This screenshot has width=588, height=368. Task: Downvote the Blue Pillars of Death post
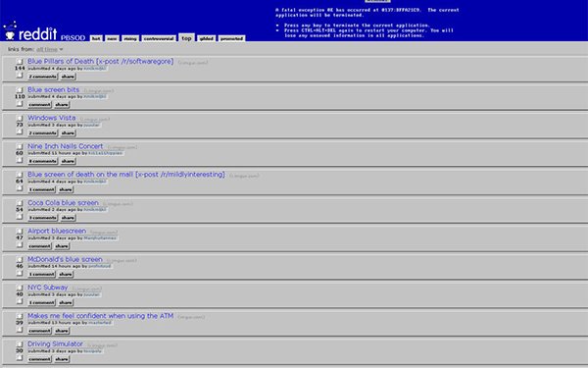20,76
